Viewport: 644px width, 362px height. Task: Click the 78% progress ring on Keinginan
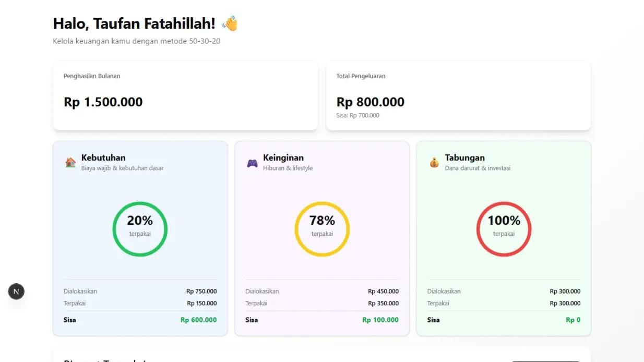[x=322, y=228]
